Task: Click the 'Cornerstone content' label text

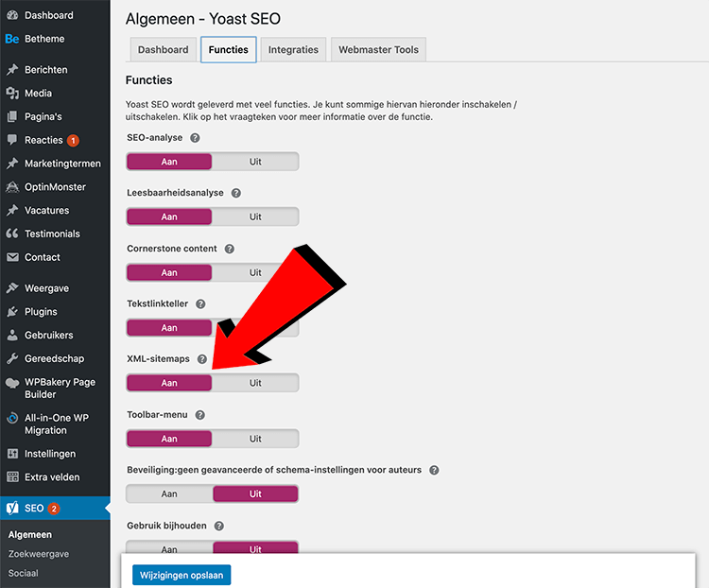Action: [172, 249]
